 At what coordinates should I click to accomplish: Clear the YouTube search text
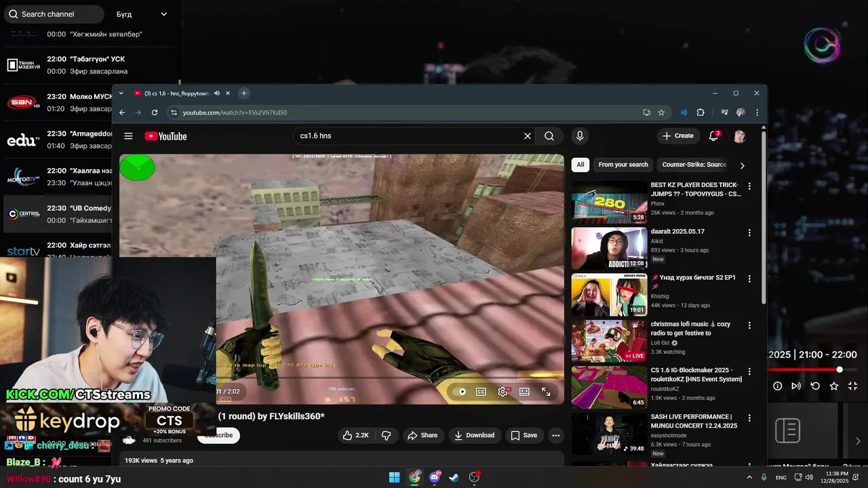(528, 136)
